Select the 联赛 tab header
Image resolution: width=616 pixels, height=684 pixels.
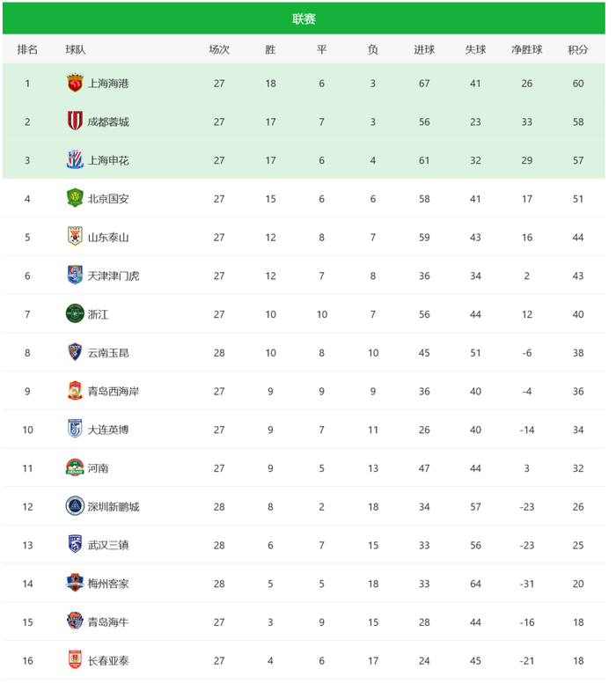[304, 18]
